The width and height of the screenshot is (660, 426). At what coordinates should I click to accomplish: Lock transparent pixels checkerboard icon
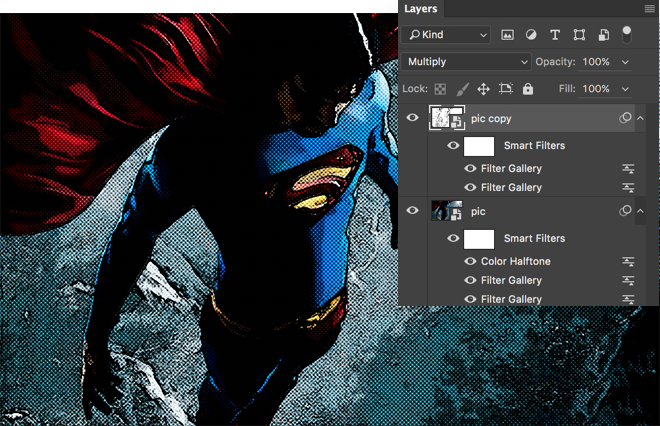439,89
